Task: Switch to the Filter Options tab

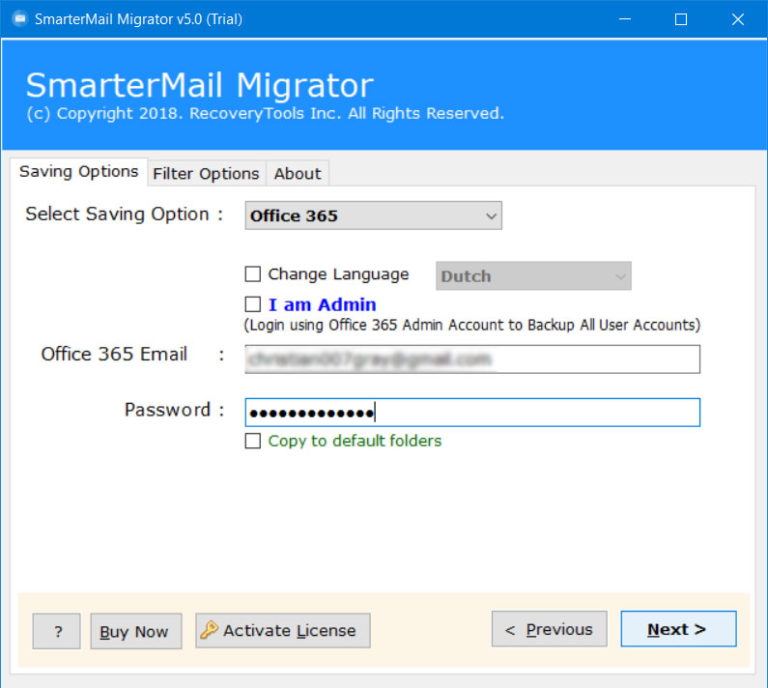Action: click(x=206, y=173)
